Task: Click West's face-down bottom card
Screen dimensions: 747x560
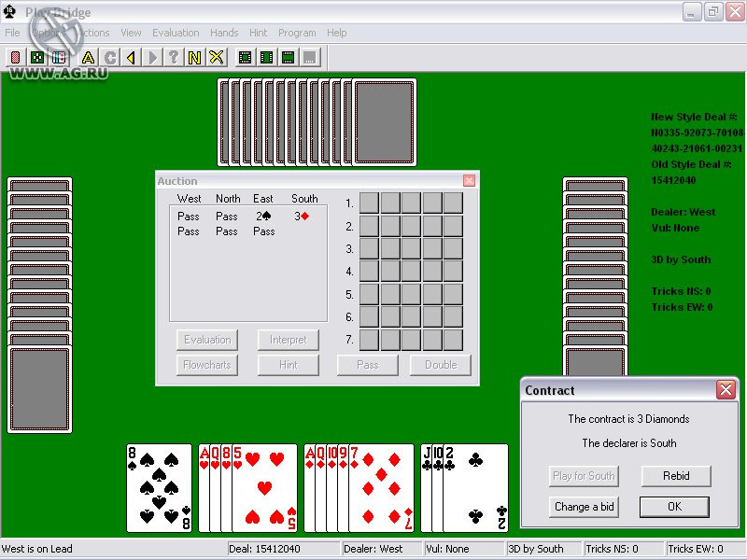Action: [x=39, y=389]
